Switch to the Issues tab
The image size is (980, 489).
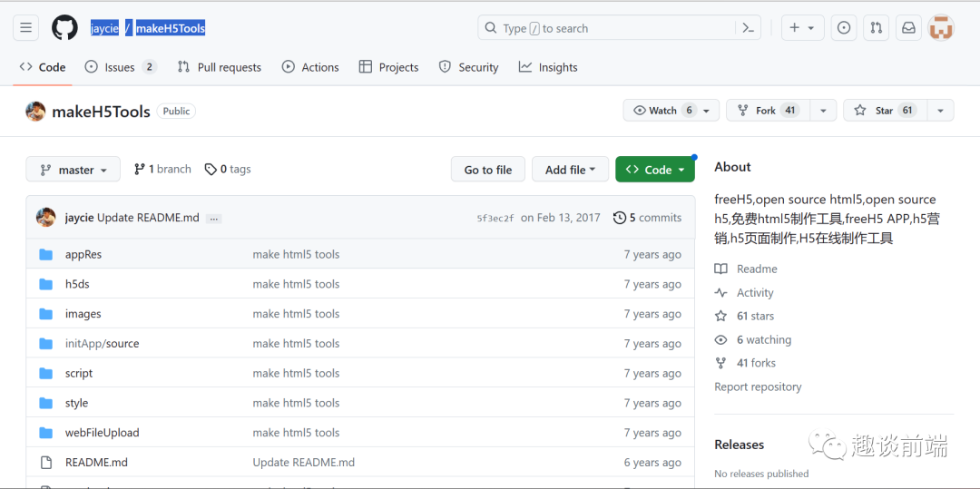pyautogui.click(x=121, y=67)
